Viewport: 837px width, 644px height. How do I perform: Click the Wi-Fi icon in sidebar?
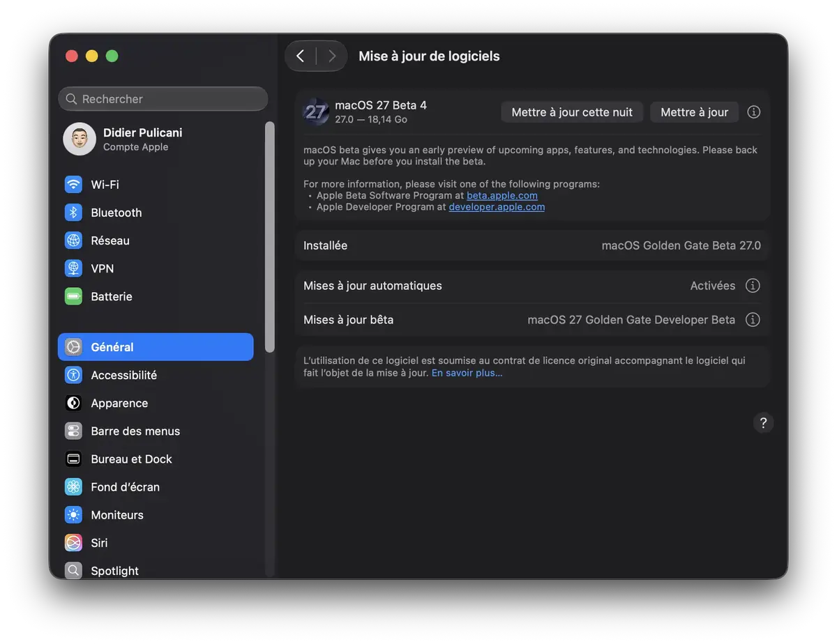click(x=73, y=185)
